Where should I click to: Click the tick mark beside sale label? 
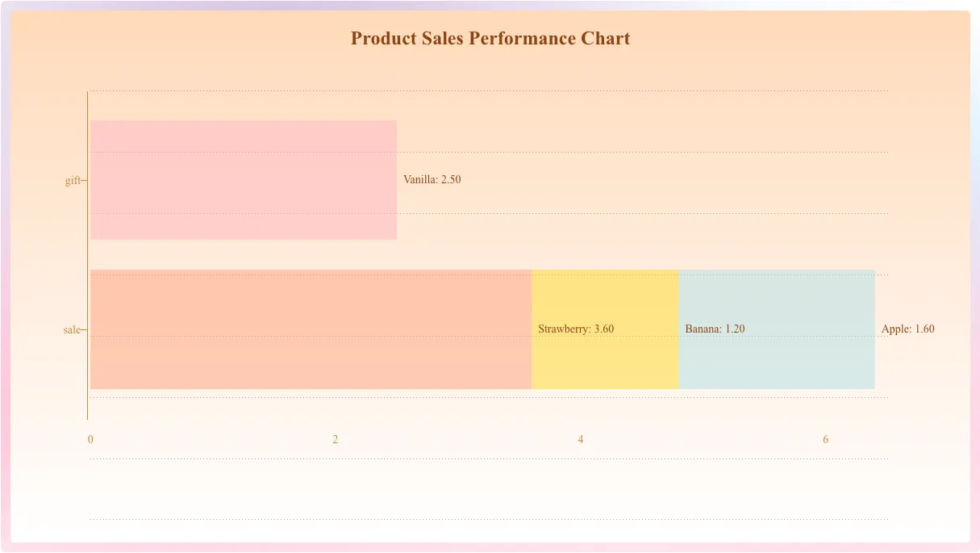point(84,329)
